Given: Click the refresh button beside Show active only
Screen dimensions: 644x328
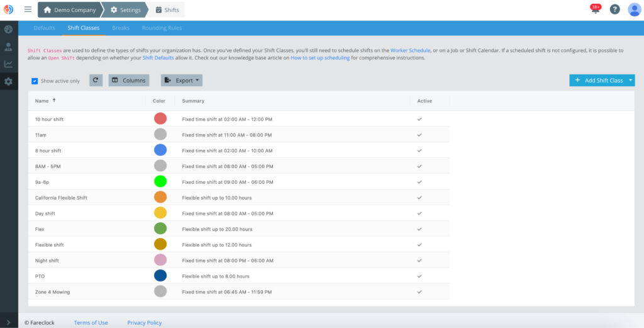Looking at the screenshot, I should tap(96, 80).
